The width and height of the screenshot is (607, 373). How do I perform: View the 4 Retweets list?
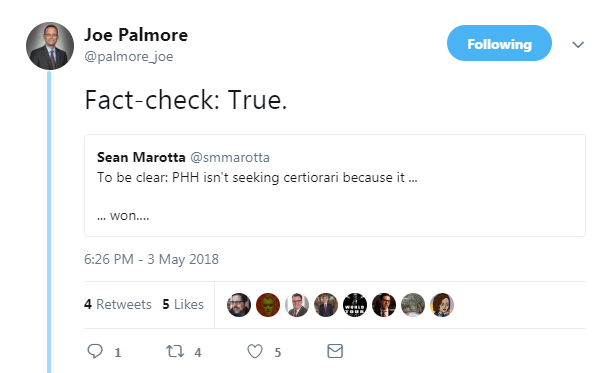(x=118, y=305)
